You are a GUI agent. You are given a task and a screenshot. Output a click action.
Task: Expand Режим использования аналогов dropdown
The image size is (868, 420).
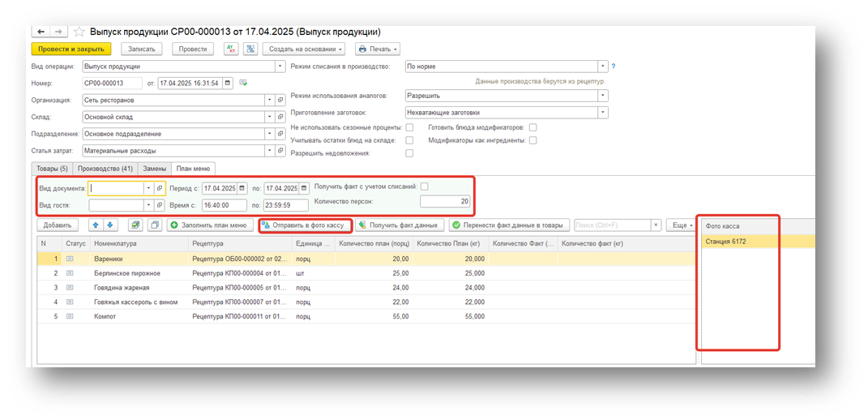coord(603,96)
